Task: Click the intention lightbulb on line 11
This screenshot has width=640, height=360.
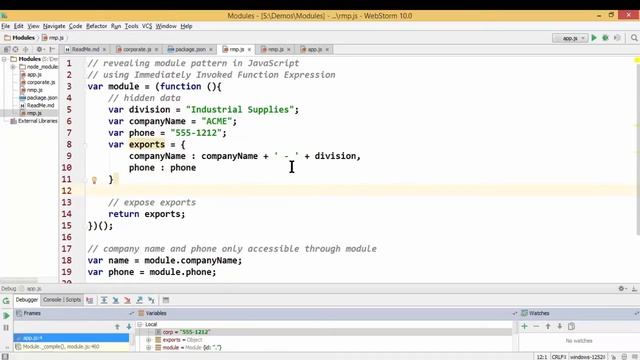Action: click(x=94, y=180)
